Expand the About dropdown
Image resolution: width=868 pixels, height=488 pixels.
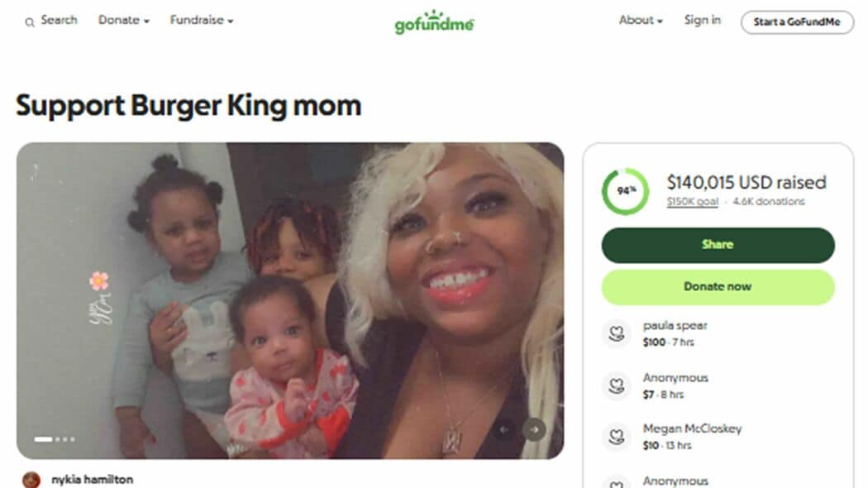(x=641, y=21)
